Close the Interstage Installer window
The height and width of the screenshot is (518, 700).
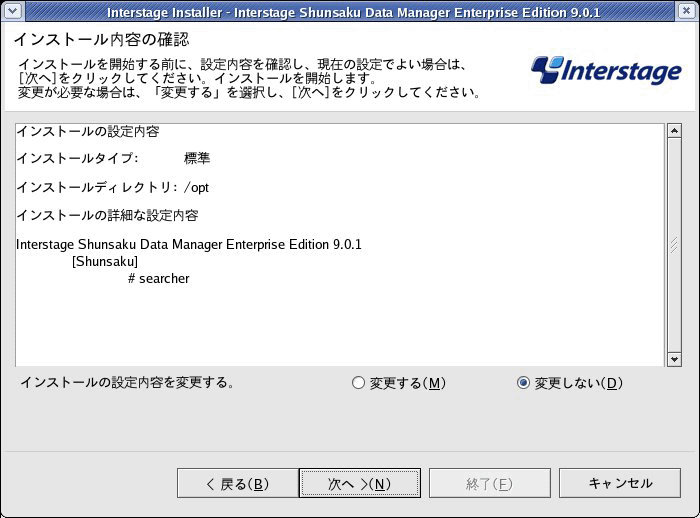click(686, 11)
